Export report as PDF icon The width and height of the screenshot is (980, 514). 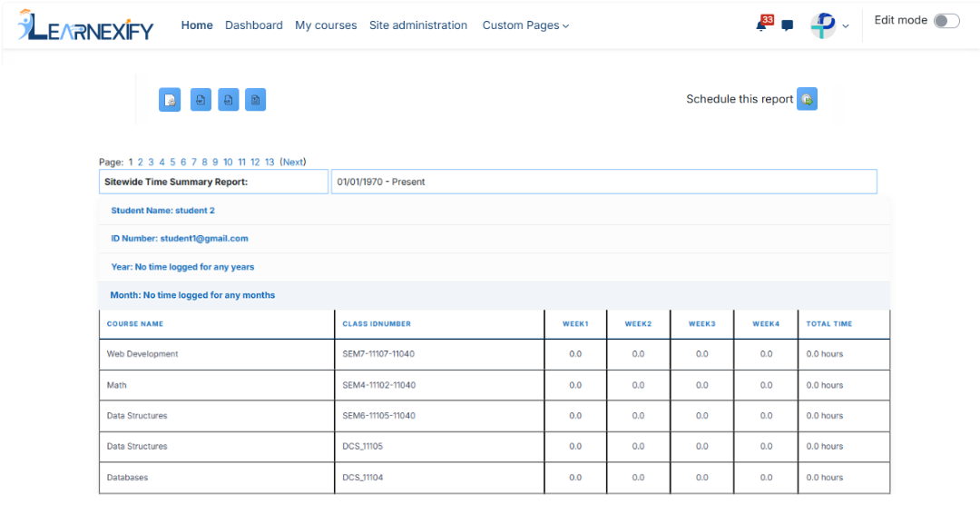(x=201, y=99)
